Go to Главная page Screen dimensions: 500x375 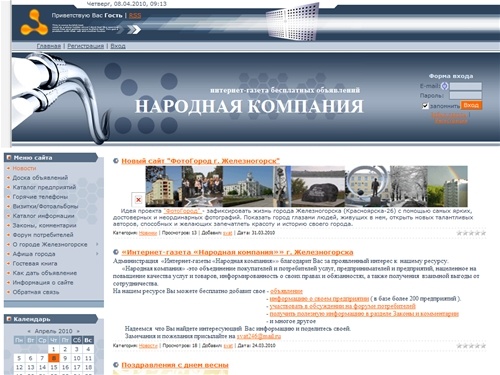click(x=49, y=46)
